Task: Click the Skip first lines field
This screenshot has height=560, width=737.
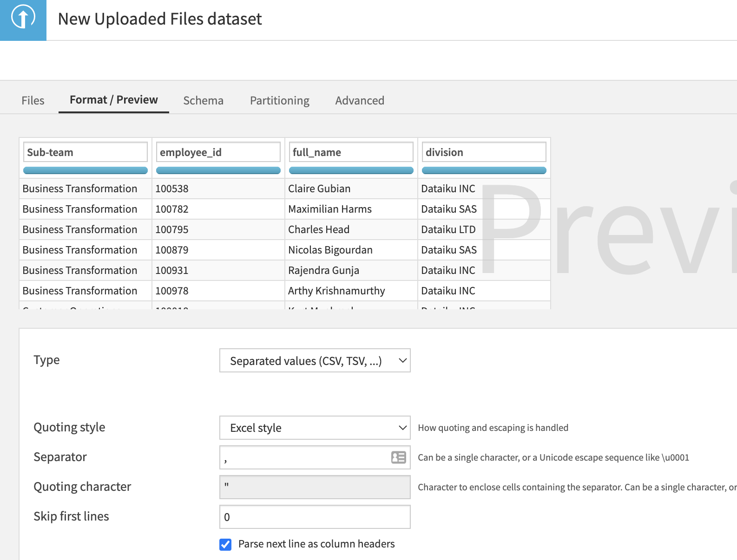Action: (315, 517)
